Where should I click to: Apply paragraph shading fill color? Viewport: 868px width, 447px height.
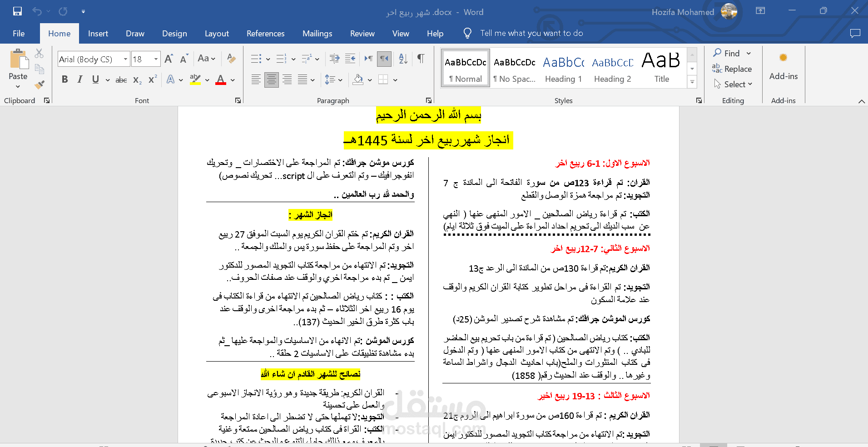[358, 80]
